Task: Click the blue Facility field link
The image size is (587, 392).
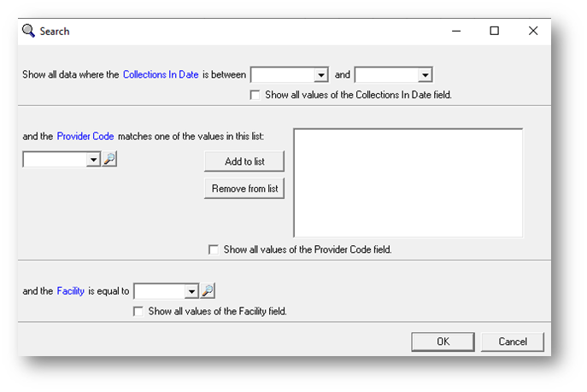Action: (71, 291)
